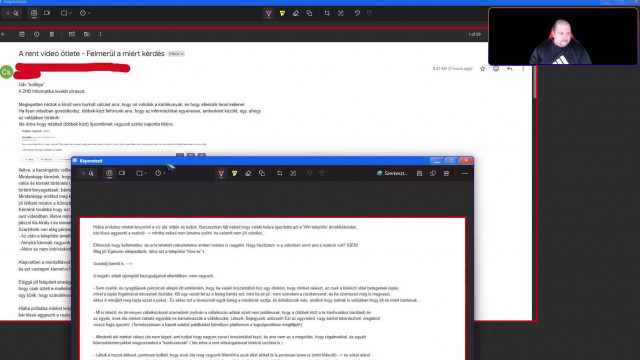Open delay timer dropdown in front Képmetsző window
The width and height of the screenshot is (640, 360).
click(x=160, y=173)
